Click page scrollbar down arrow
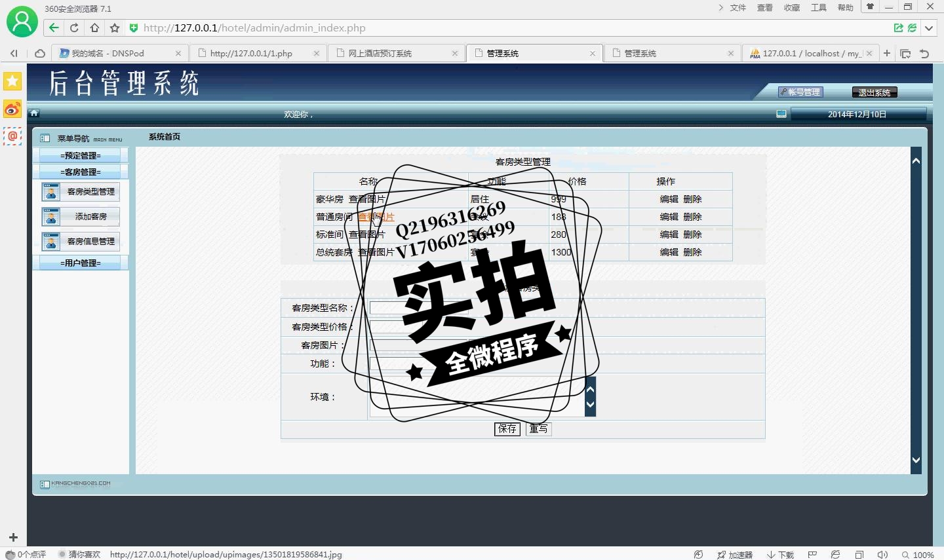This screenshot has height=560, width=944. click(916, 460)
